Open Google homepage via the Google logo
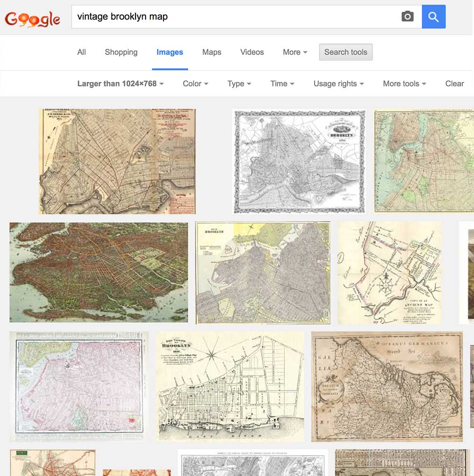The width and height of the screenshot is (474, 476). 32,18
